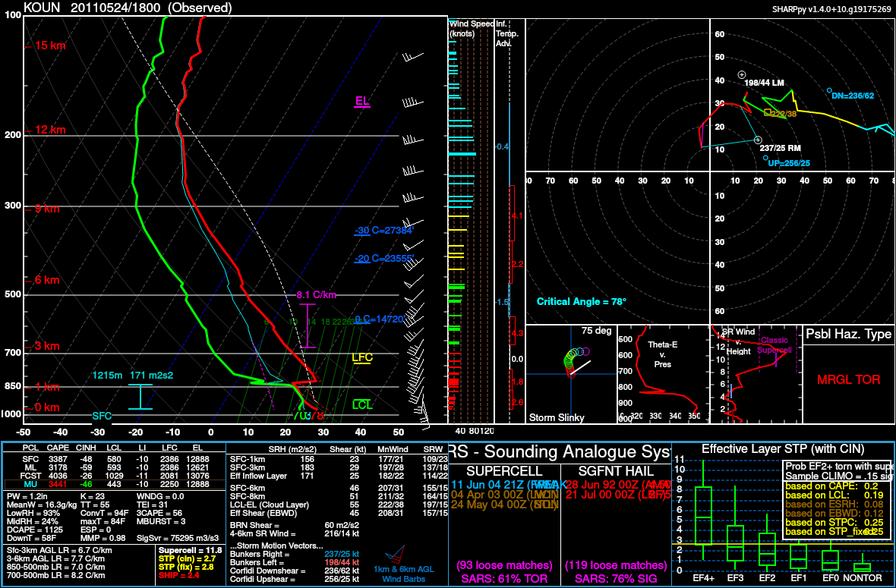
Task: Click the MRGL TOR hazard type label
Action: pos(847,379)
